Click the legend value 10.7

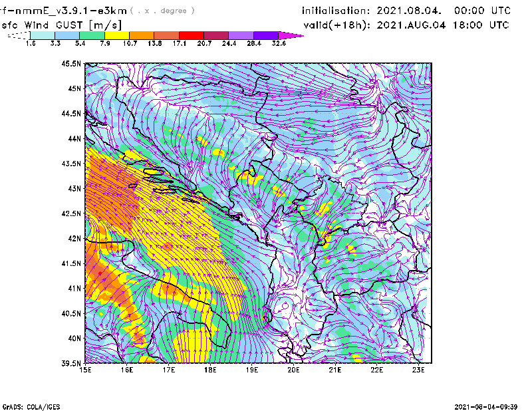[130, 43]
